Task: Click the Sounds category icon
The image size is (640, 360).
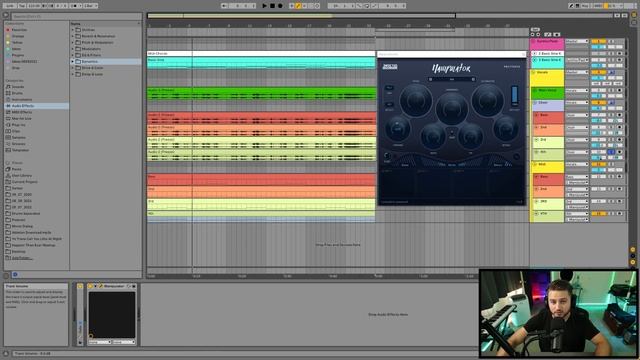Action: coord(8,87)
